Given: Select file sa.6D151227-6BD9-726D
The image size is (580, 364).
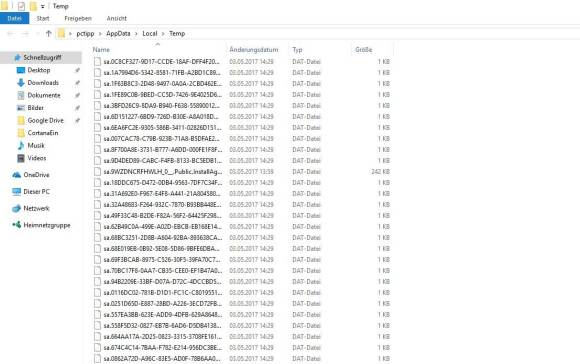Looking at the screenshot, I should coord(161,117).
